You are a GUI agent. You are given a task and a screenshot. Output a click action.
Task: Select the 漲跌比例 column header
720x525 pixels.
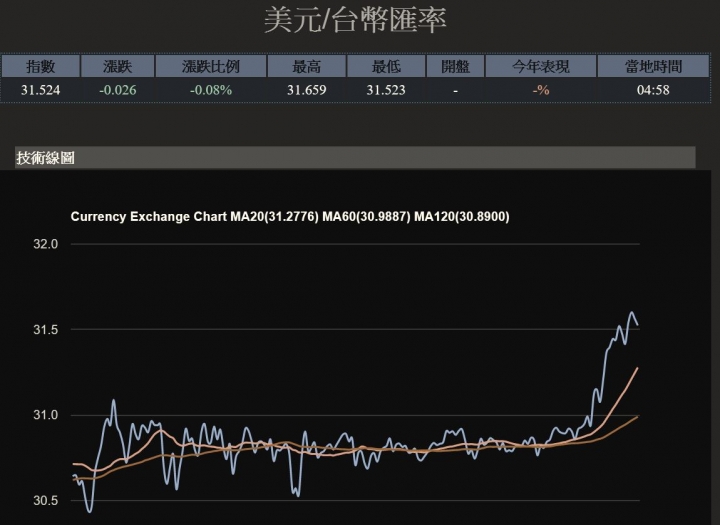tap(211, 67)
